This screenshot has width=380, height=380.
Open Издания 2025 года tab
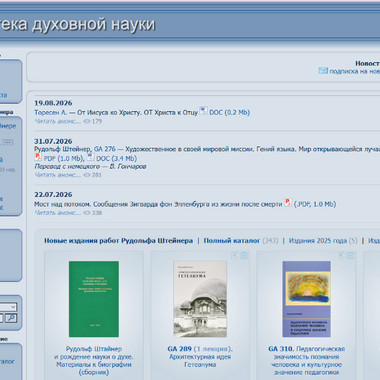point(318,241)
